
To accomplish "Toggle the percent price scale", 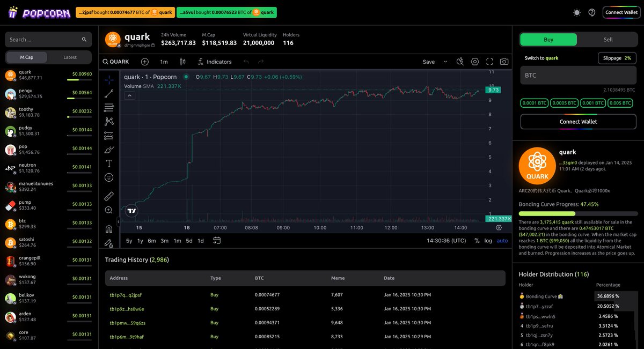I will [477, 241].
